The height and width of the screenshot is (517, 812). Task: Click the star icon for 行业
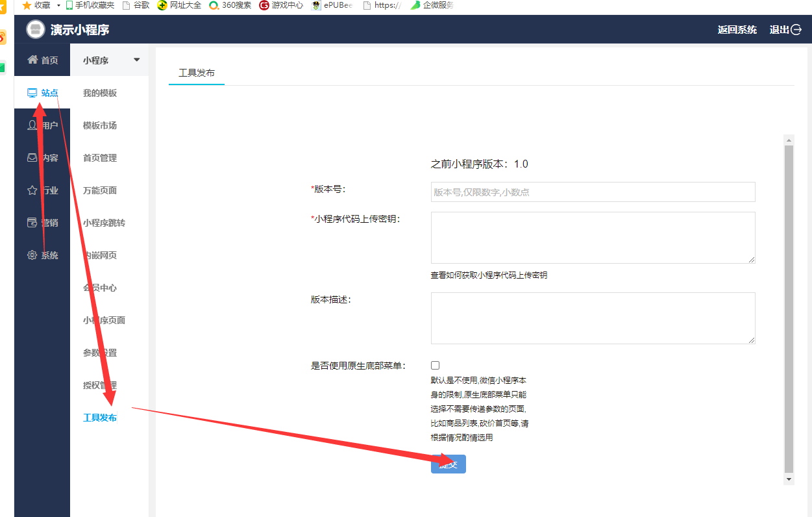[x=32, y=190]
